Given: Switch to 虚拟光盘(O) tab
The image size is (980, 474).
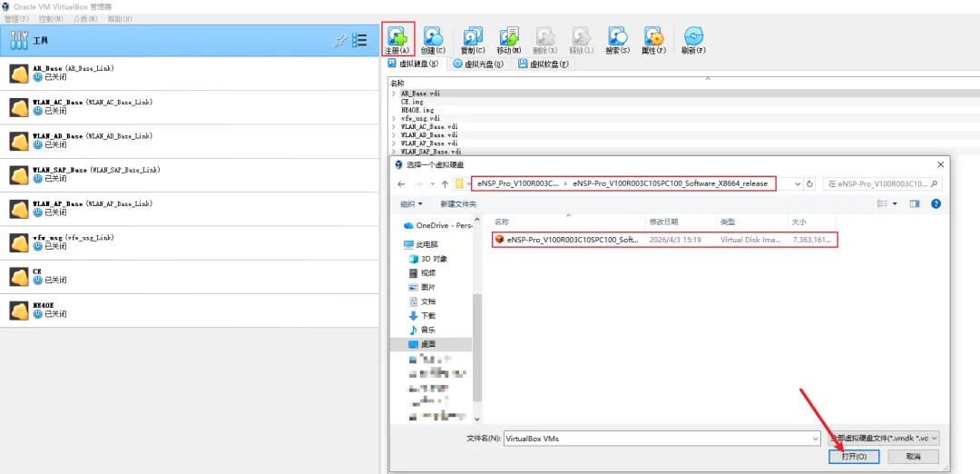Looking at the screenshot, I should (x=479, y=64).
